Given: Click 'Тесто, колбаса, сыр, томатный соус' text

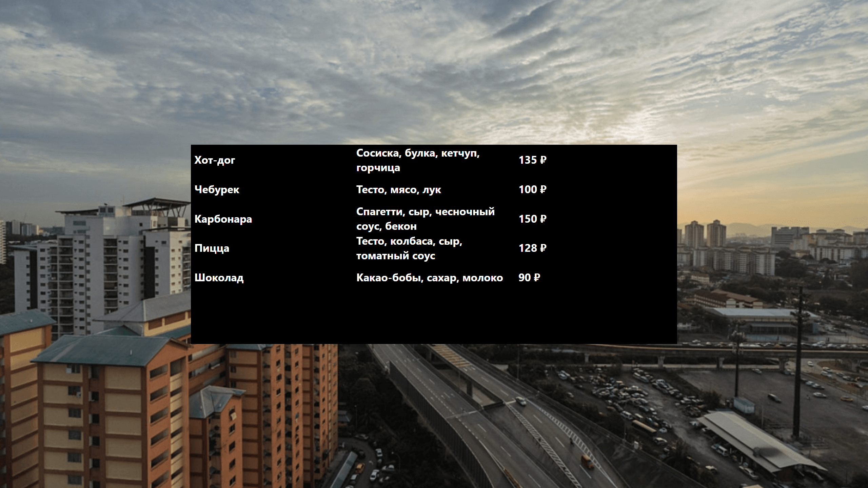Looking at the screenshot, I should tap(409, 248).
